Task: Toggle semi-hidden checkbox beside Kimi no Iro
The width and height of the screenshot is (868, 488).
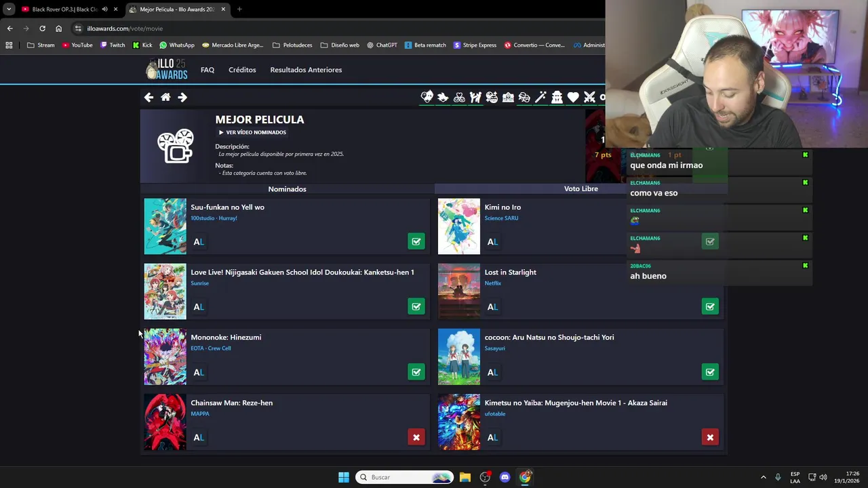Action: coord(710,241)
